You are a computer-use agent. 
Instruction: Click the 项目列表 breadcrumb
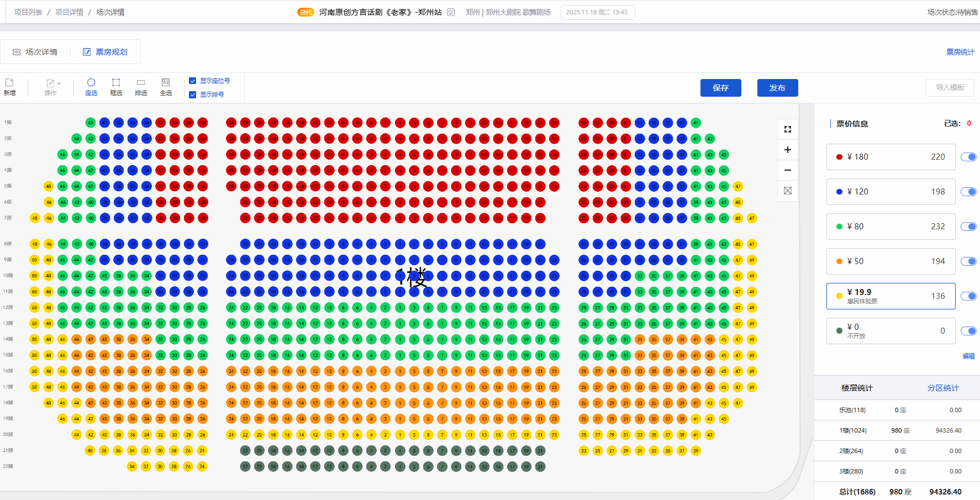pos(28,12)
